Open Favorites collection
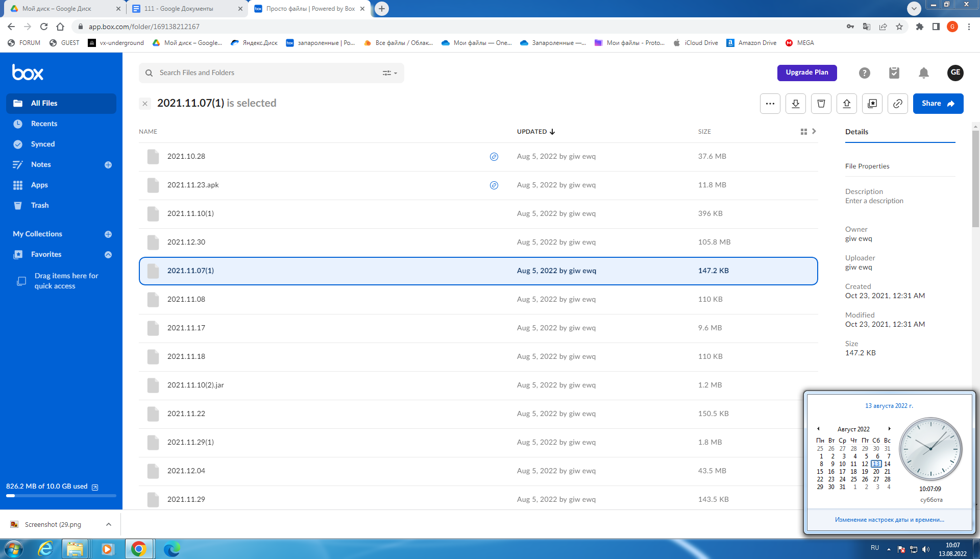980x559 pixels. (x=46, y=254)
